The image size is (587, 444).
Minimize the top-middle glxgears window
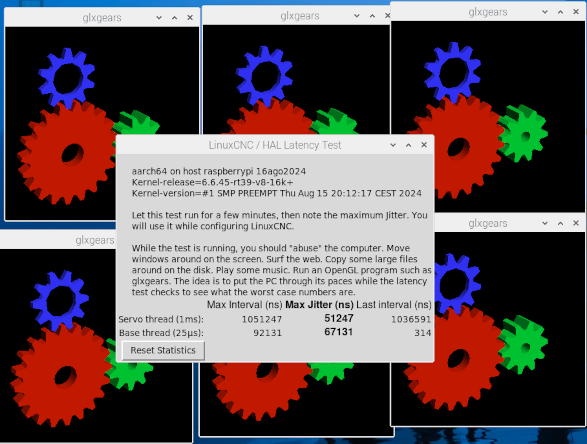click(x=357, y=16)
